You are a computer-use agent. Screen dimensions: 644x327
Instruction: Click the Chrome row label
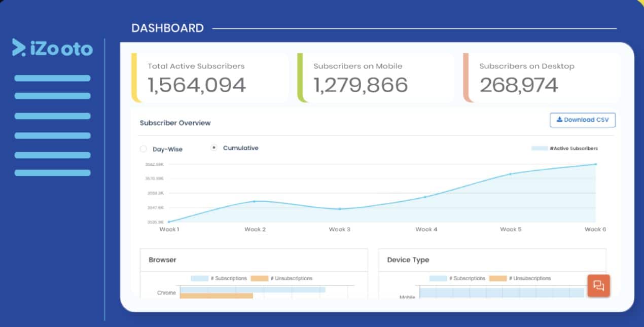click(166, 293)
